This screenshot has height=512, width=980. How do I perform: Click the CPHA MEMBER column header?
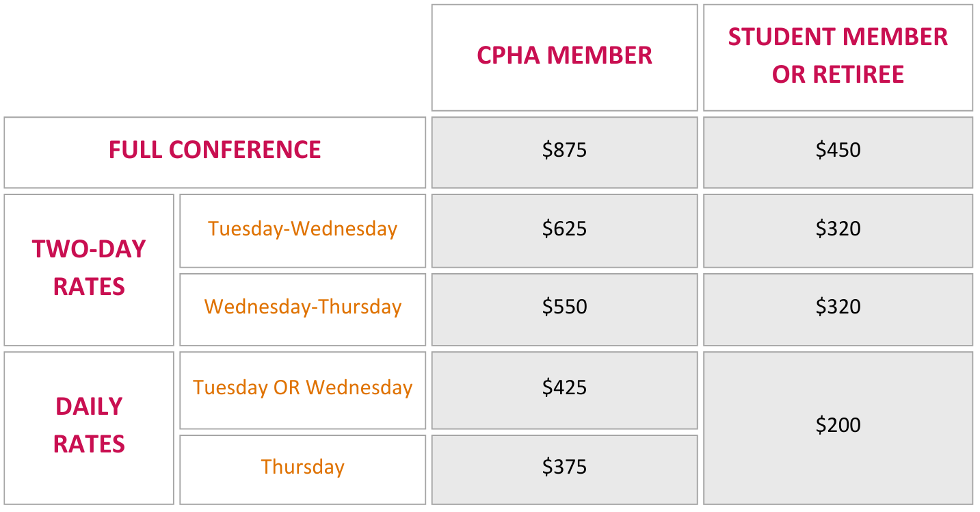[x=564, y=57]
